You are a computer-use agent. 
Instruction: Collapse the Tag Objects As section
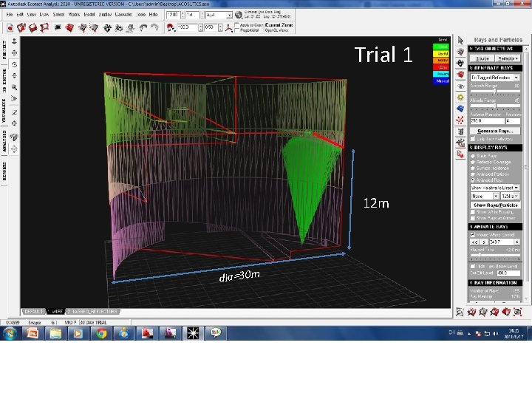pos(495,49)
